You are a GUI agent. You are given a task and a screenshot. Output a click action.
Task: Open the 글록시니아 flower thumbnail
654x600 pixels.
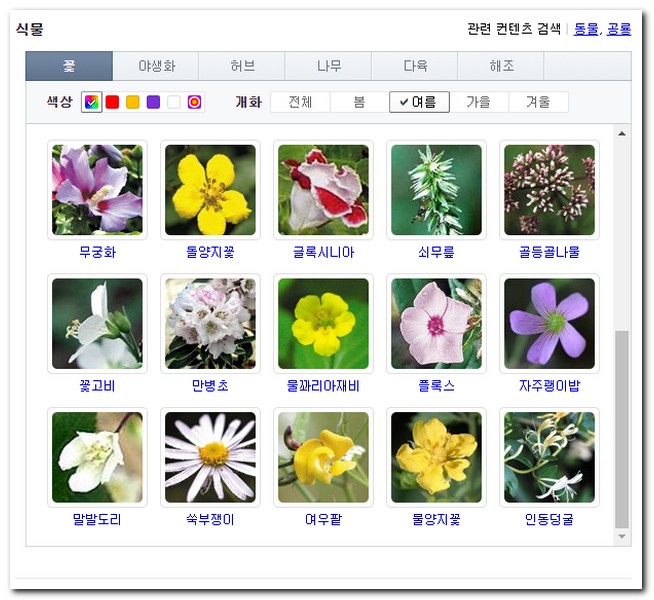click(323, 190)
